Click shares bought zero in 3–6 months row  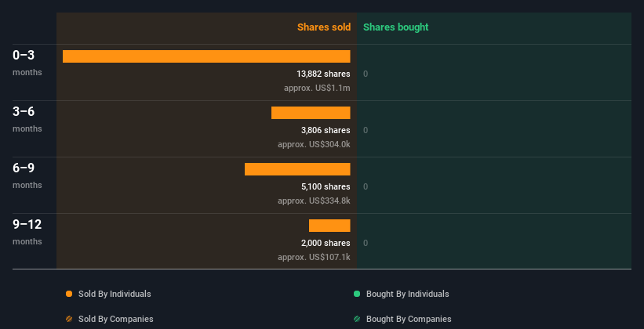(366, 131)
